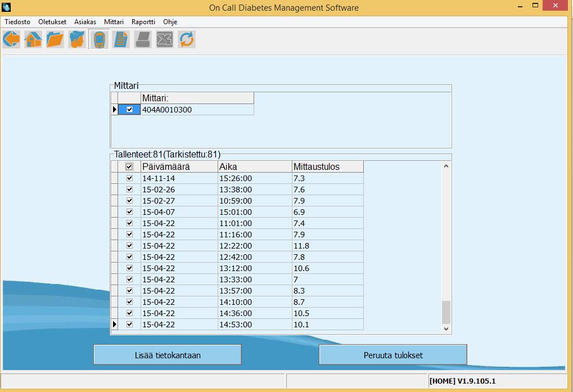Click the orange back arrow toolbar icon
The height and width of the screenshot is (392, 573).
pos(11,39)
